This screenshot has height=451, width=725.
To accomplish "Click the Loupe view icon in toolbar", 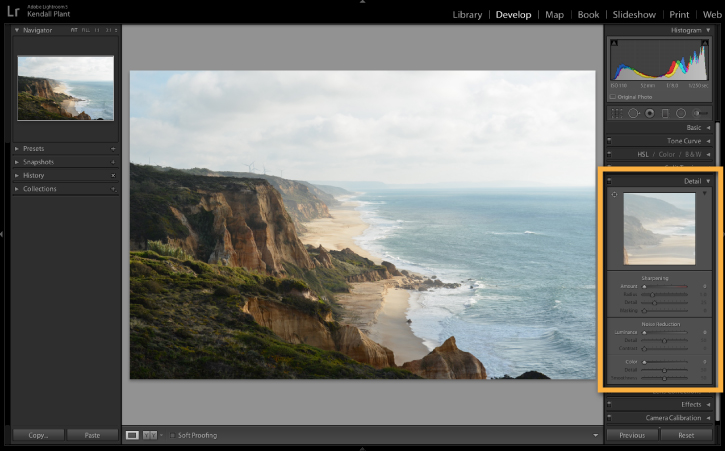I will pos(132,435).
